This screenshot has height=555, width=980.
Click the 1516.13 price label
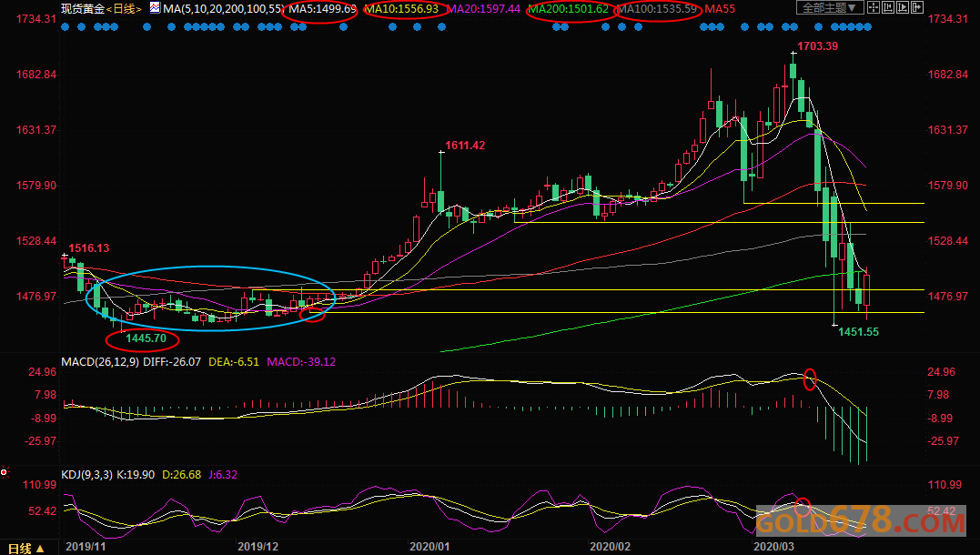[89, 248]
